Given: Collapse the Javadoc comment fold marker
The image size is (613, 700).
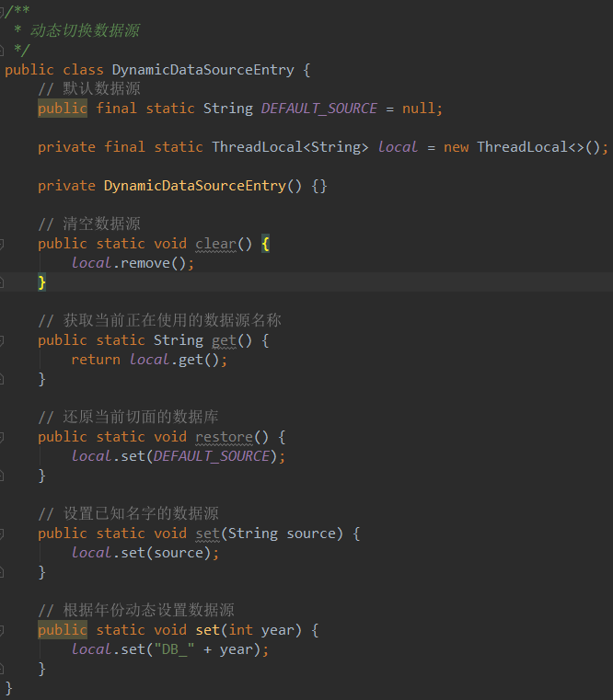Looking at the screenshot, I should (1, 11).
